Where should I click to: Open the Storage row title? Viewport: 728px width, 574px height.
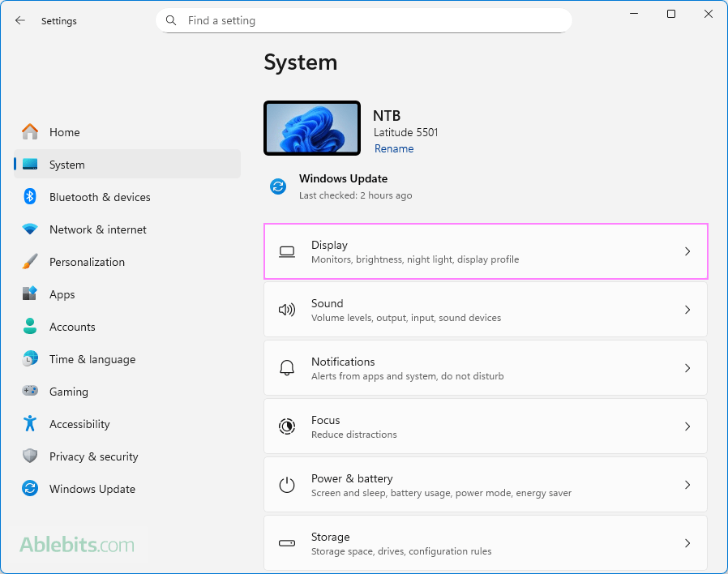[x=330, y=537]
